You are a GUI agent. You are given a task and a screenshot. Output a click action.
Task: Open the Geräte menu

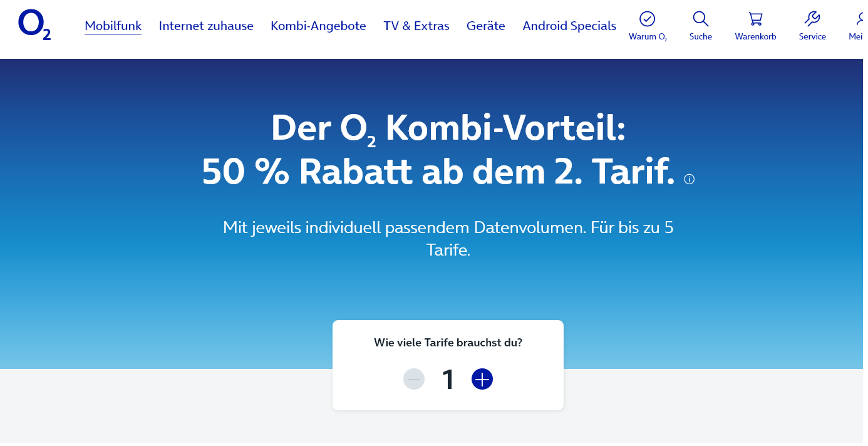click(486, 26)
